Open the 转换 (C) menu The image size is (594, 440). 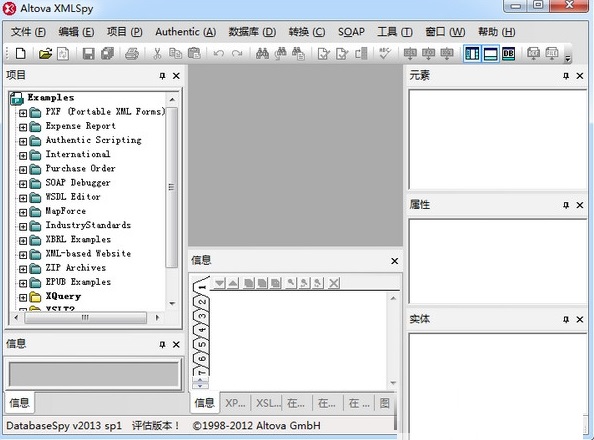pos(306,32)
